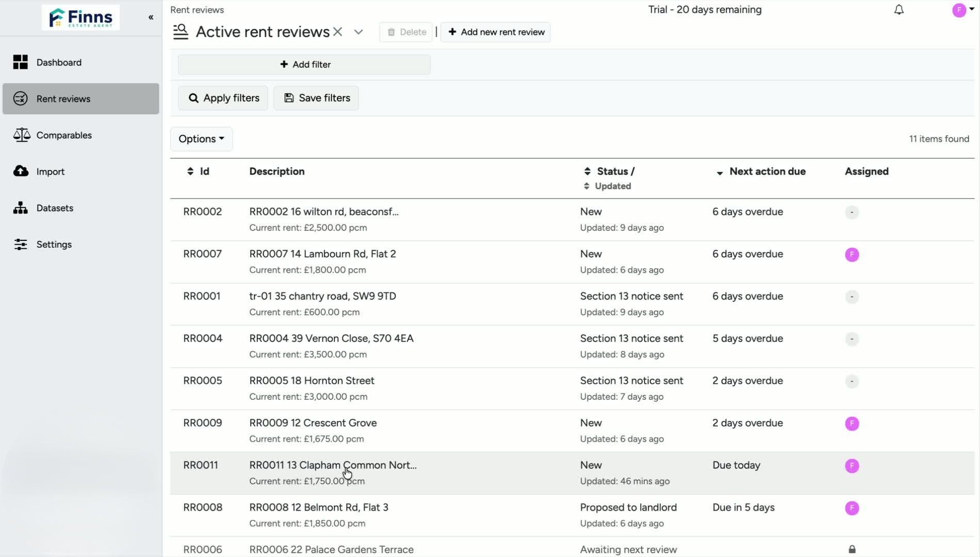
Task: Click assignee avatar for RR0009
Action: coord(852,423)
